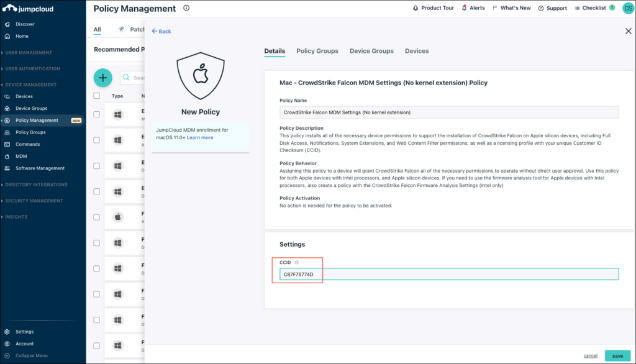Collapse the Device Management section
Viewport: 636px width, 364px height.
[30, 84]
